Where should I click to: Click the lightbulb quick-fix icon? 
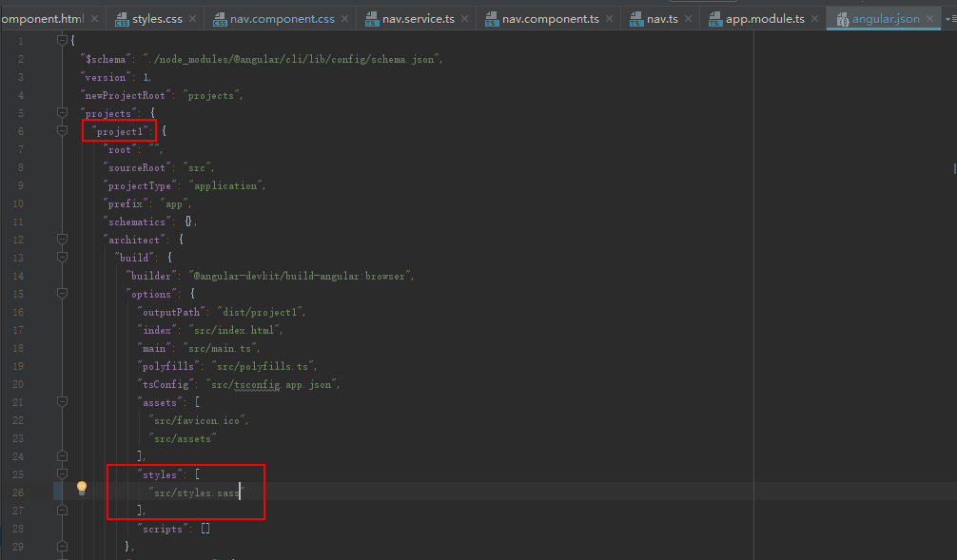point(82,488)
